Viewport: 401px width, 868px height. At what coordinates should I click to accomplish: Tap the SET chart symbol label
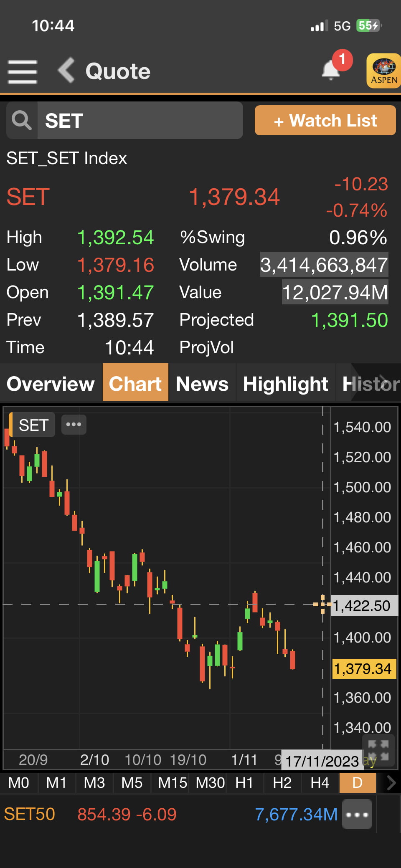(x=33, y=425)
